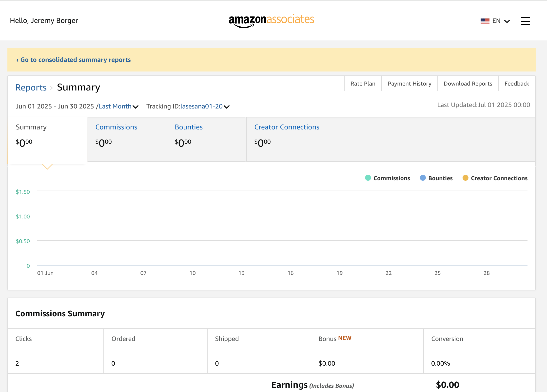Screen dimensions: 547x392
Task: Click the 16 date axis label
Action: (291, 273)
